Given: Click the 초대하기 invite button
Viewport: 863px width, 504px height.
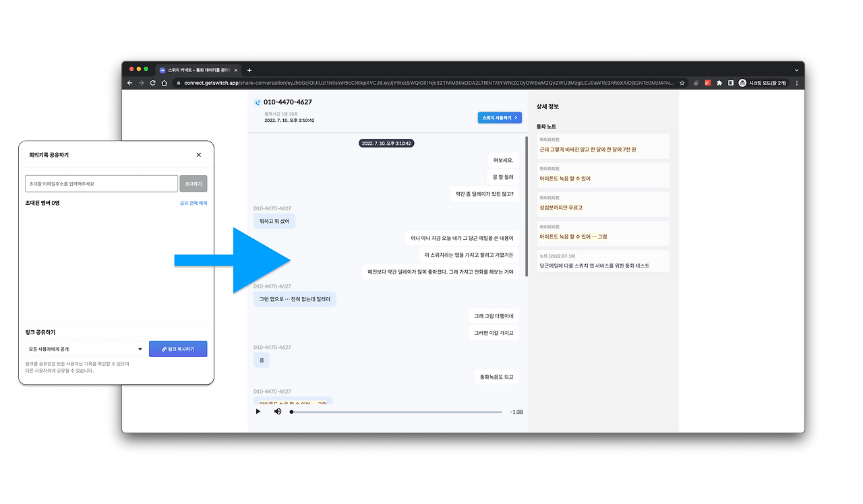Looking at the screenshot, I should [x=194, y=183].
